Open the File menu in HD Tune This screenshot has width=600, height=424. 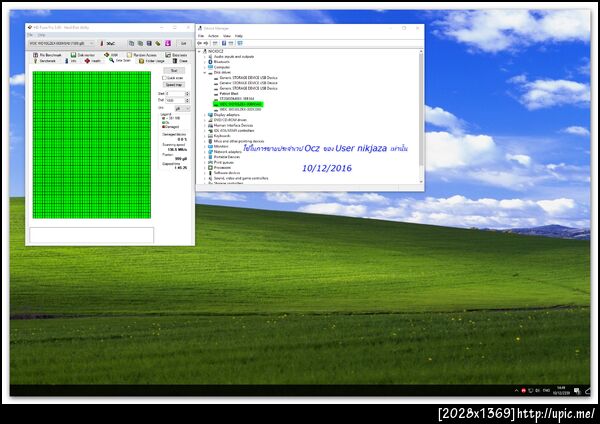pos(30,35)
